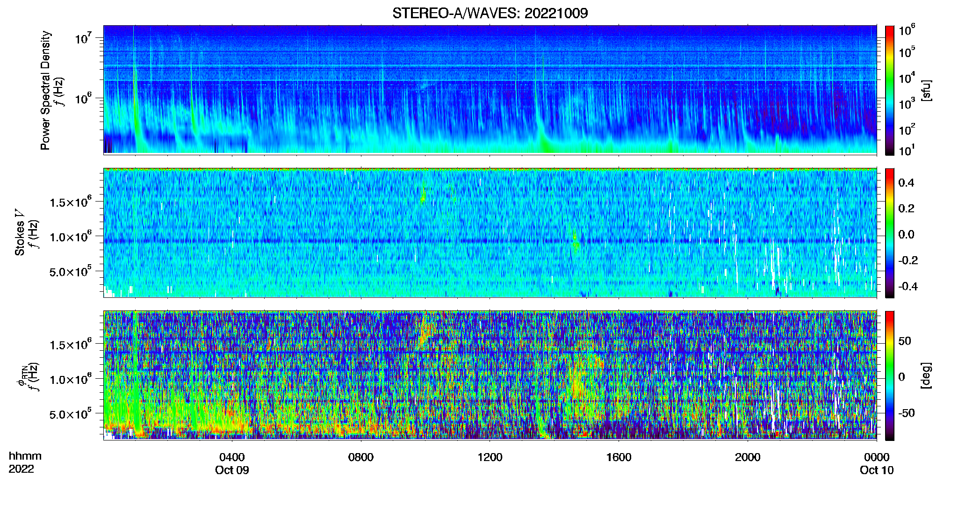The image size is (980, 505).
Task: Click the Oct 09 date label
Action: [x=232, y=470]
